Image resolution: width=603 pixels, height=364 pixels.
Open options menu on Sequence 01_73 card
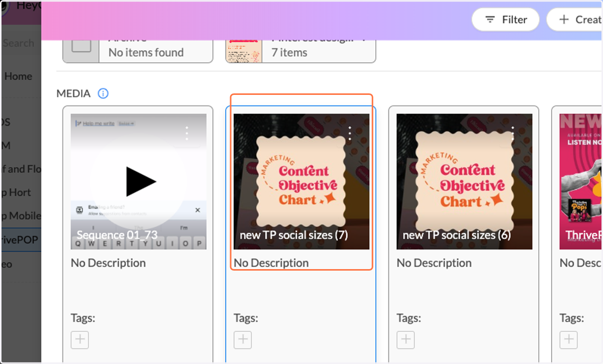187,133
